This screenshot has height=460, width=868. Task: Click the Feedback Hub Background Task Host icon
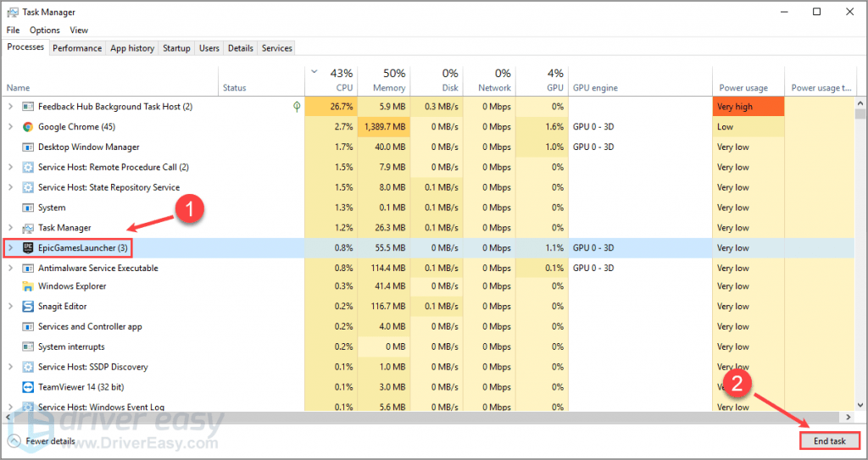coord(28,106)
